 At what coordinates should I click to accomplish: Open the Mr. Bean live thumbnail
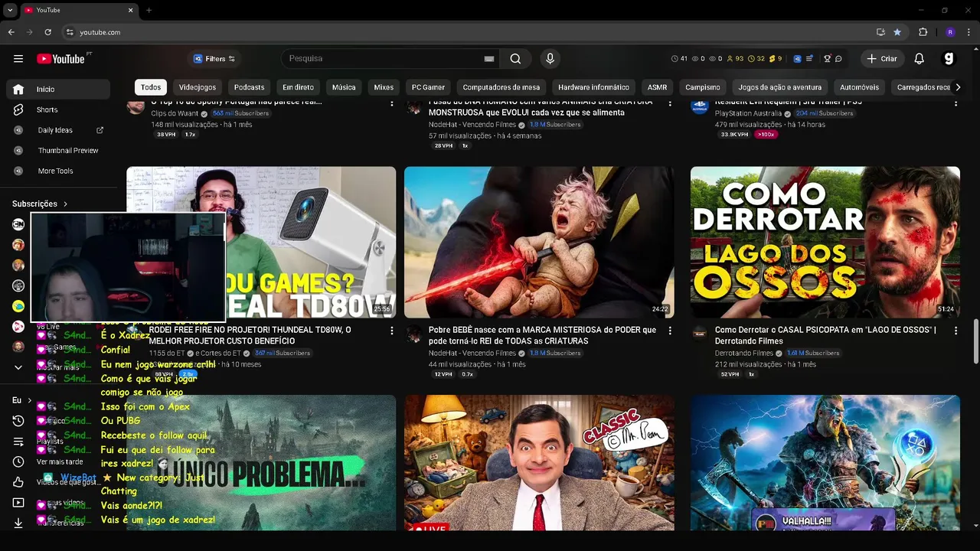[x=539, y=462]
